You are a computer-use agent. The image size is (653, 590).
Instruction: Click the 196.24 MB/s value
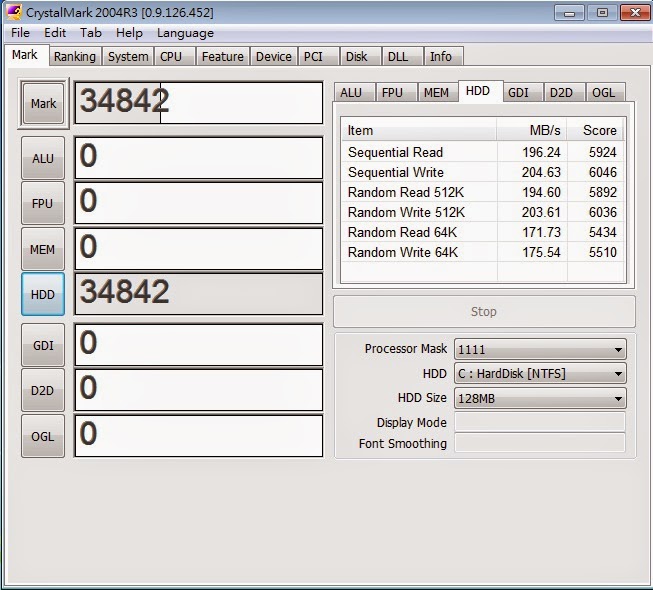click(x=541, y=152)
